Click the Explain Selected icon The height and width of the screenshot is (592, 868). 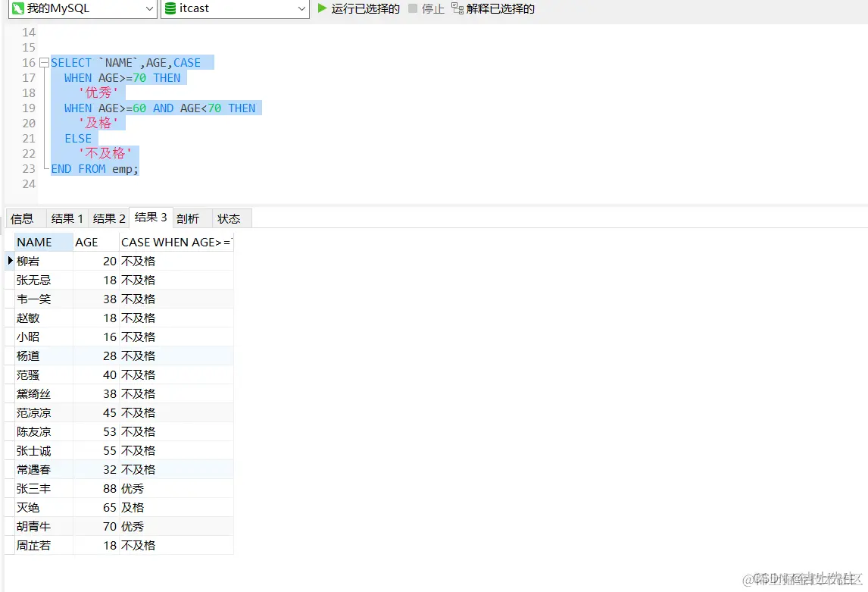457,8
